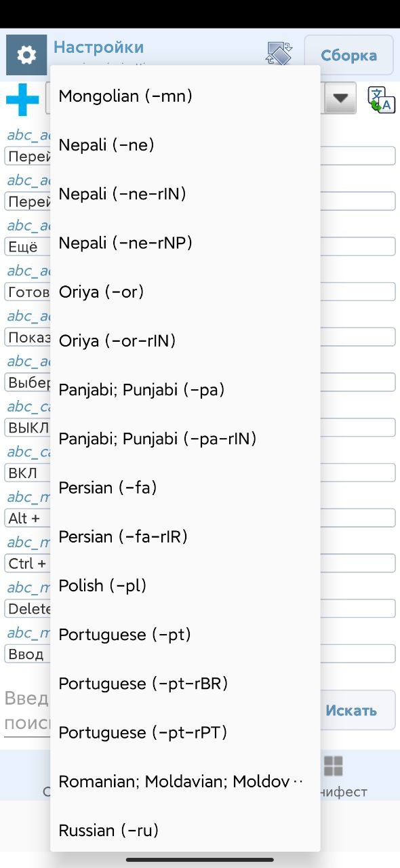Expand the language dropdown arrow
The width and height of the screenshot is (400, 868).
click(340, 98)
